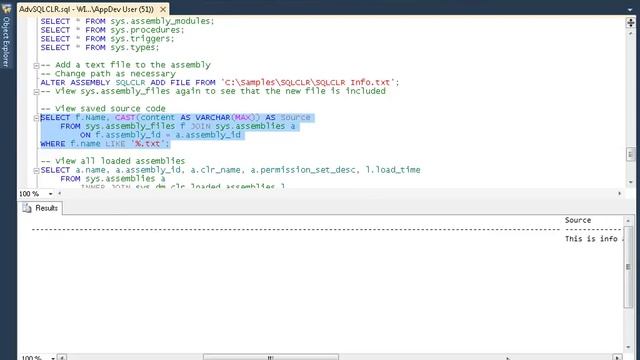Open the editor zoom level dropdown
Viewport: 640px width, 360px height.
point(51,194)
